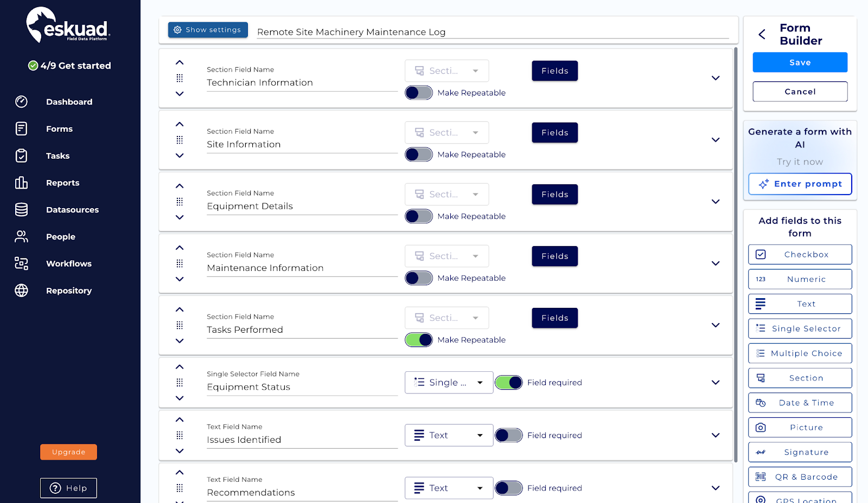Grab drag handle of Tasks Performed row
Image resolution: width=868 pixels, height=503 pixels.
(x=180, y=325)
